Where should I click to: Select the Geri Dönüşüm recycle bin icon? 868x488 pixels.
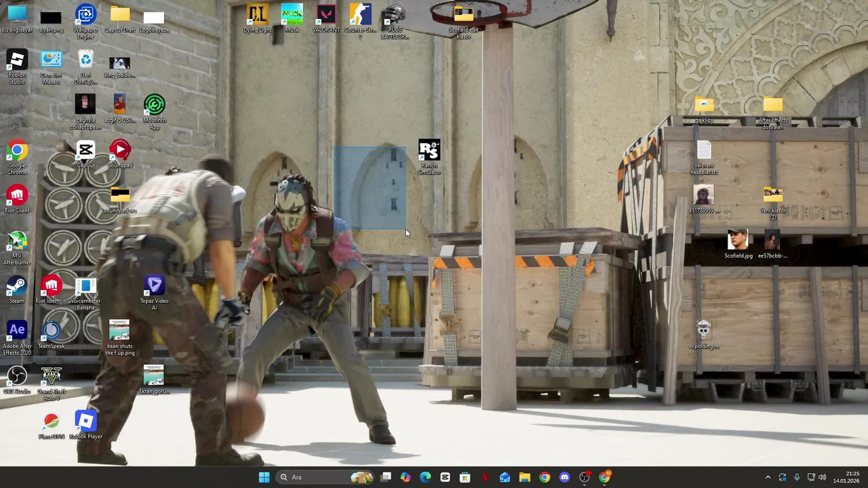click(x=85, y=66)
